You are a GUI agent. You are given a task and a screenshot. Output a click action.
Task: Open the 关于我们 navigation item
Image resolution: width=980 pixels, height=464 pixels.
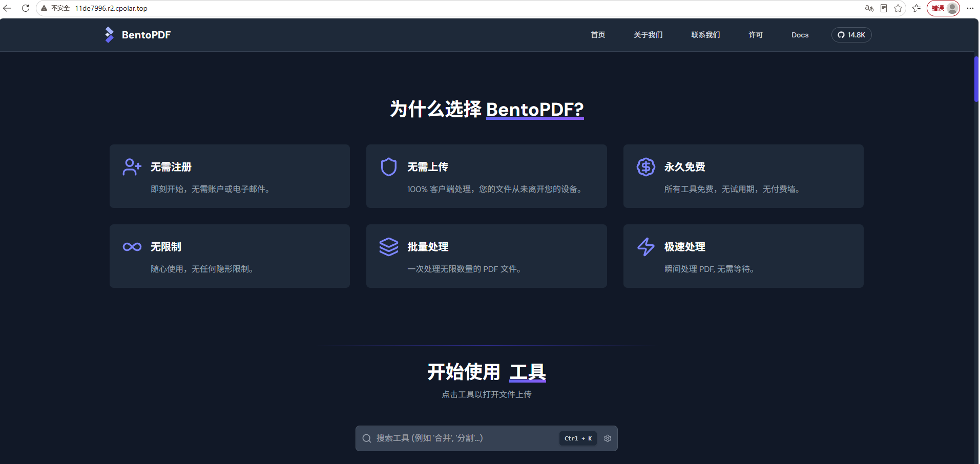point(648,35)
